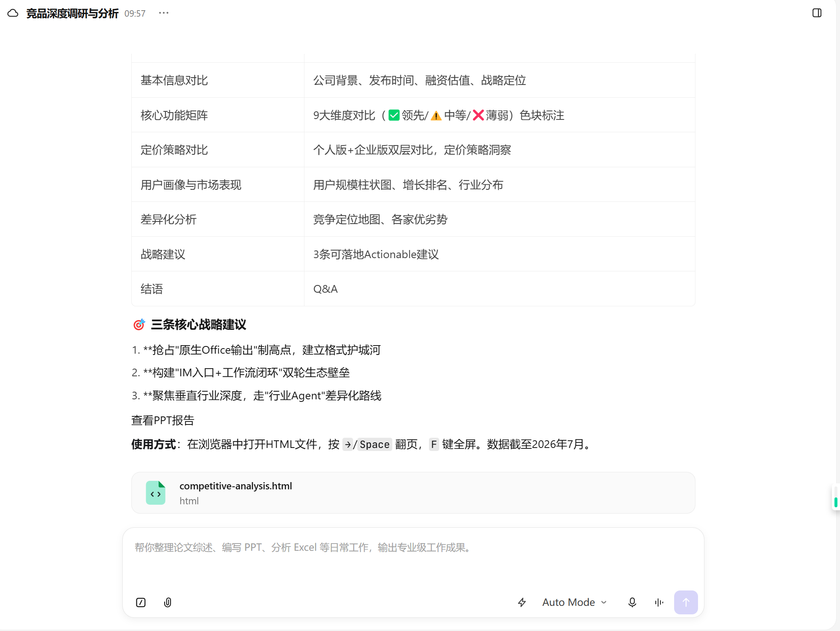Screen dimensions: 840x631
Task: Click the html file type icon
Action: [x=156, y=493]
